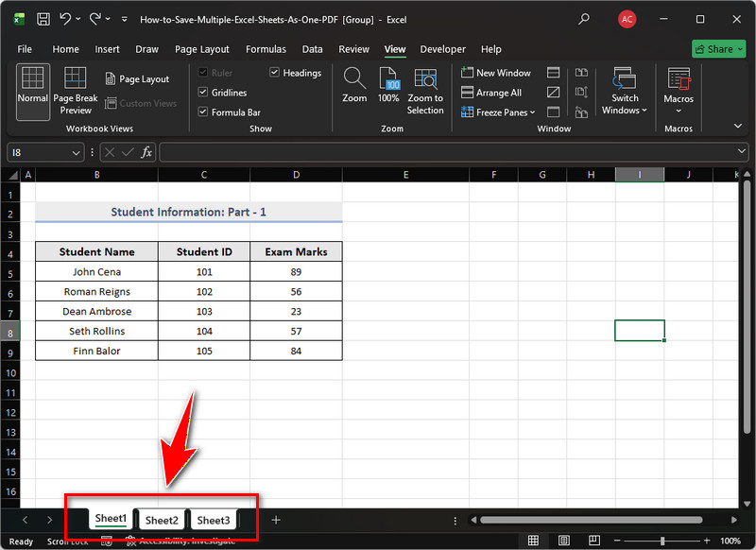Click the Insert Function fx icon

[146, 152]
